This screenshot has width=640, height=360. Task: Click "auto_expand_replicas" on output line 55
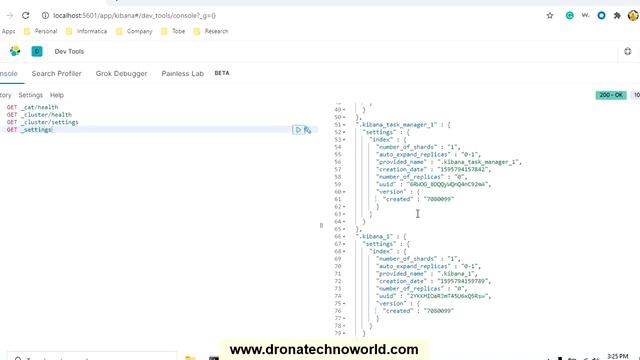point(413,155)
